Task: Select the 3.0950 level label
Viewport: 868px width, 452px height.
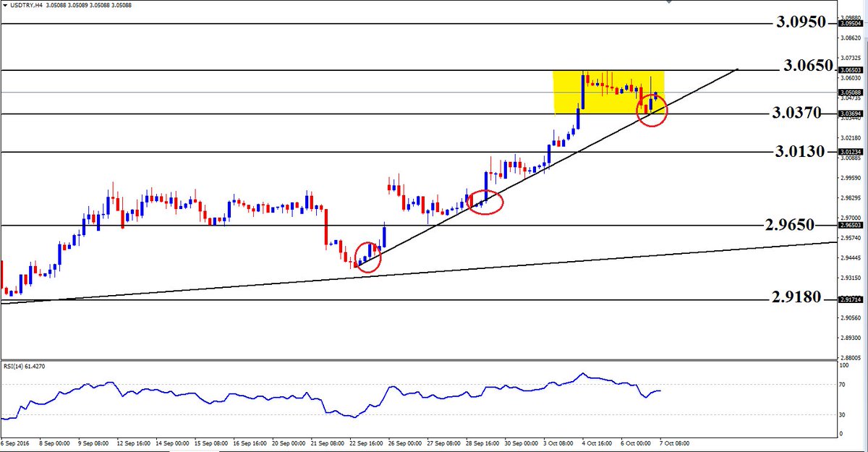Action: click(x=801, y=22)
